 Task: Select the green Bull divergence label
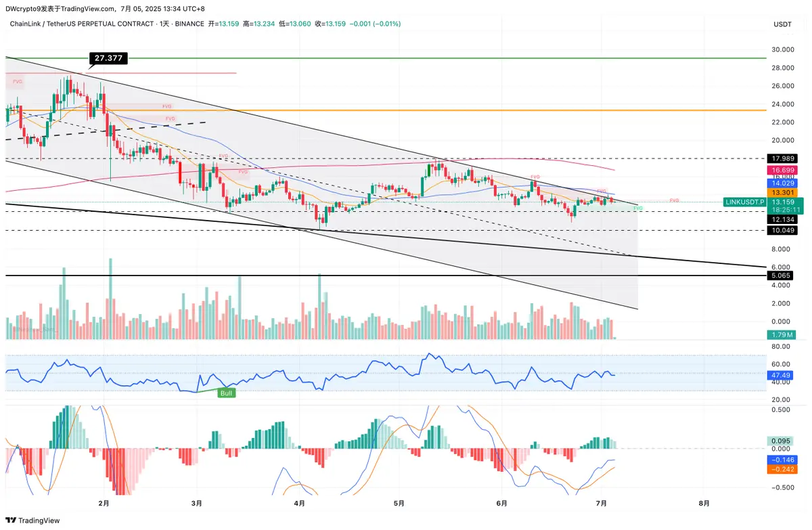click(x=226, y=393)
